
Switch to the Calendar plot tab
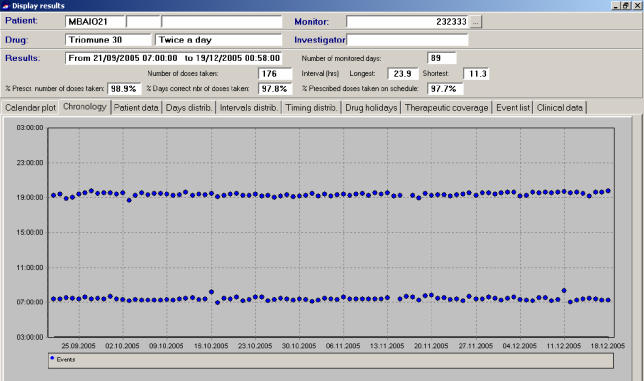point(30,108)
